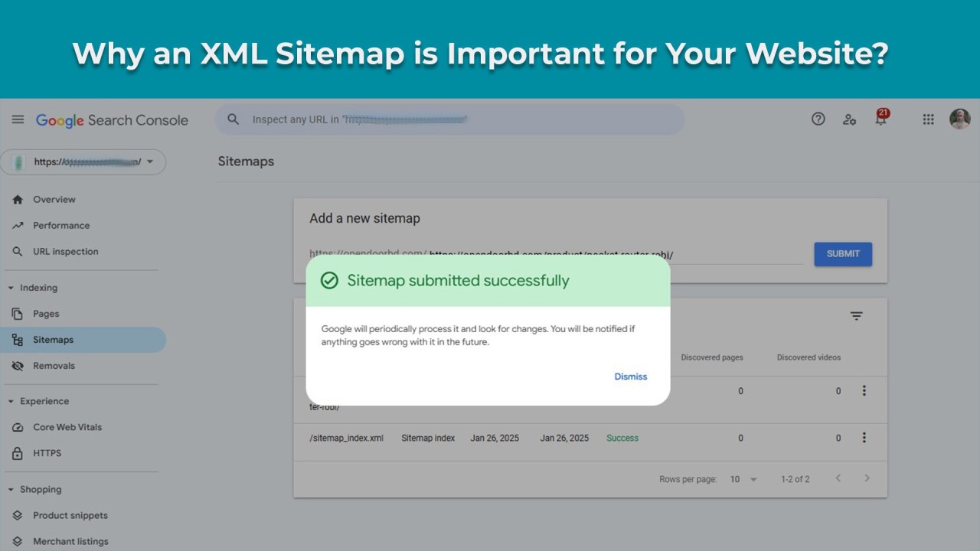Open the hamburger main menu
The height and width of the screenshot is (551, 980).
pyautogui.click(x=18, y=120)
